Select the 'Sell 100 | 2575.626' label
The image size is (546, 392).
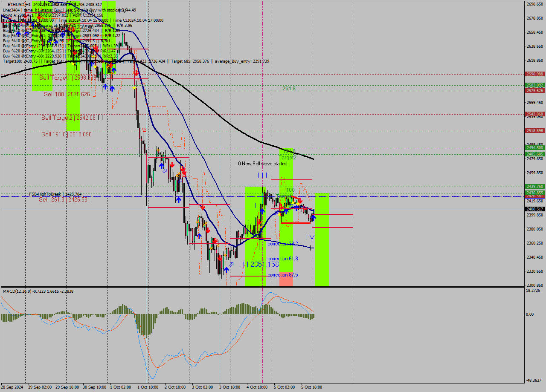tap(67, 94)
